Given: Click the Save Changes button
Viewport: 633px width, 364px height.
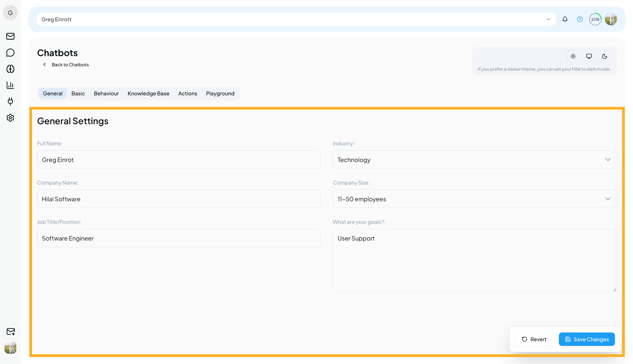Looking at the screenshot, I should point(587,339).
